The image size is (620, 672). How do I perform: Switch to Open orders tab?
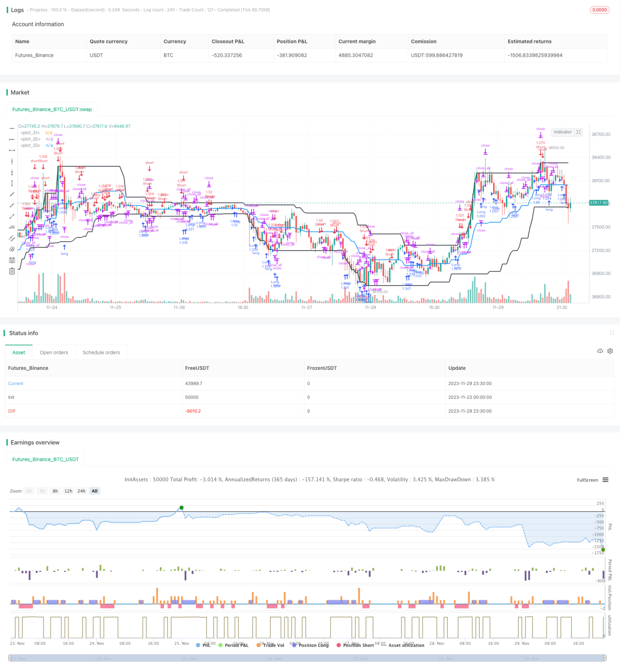(x=54, y=353)
